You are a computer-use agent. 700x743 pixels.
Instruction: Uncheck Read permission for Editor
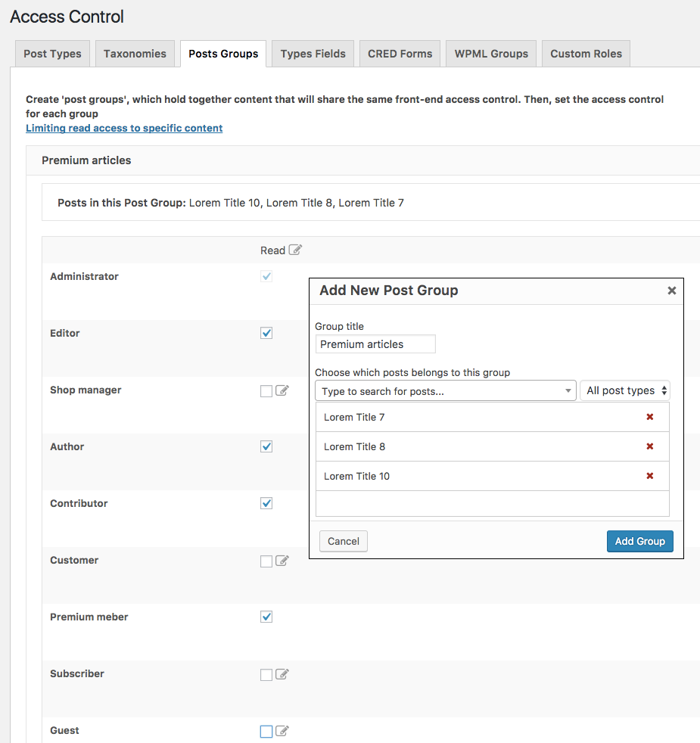pos(266,333)
